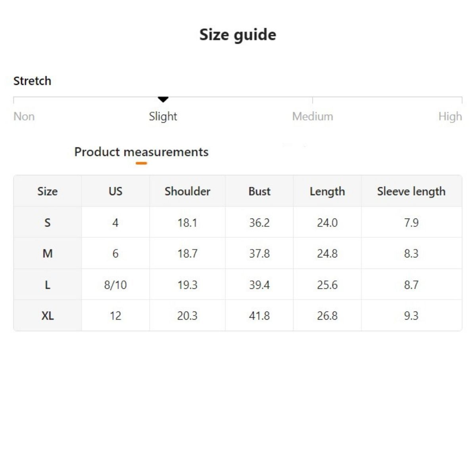Click the Shoulder column header
This screenshot has width=476, height=476.
pyautogui.click(x=187, y=191)
